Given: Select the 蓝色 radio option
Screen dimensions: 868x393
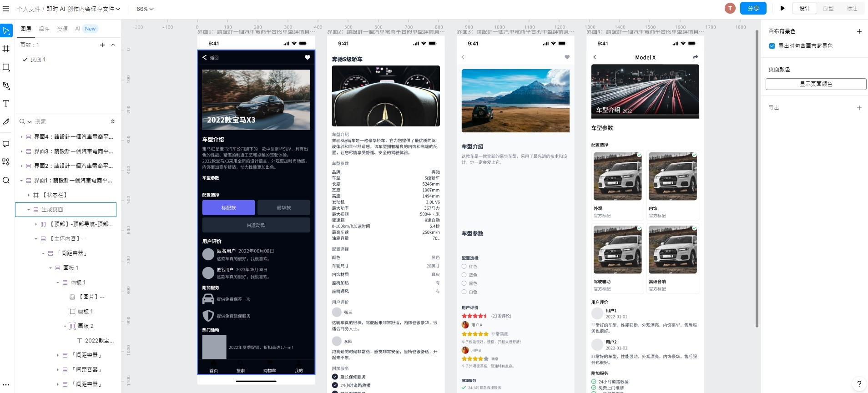Looking at the screenshot, I should point(464,275).
